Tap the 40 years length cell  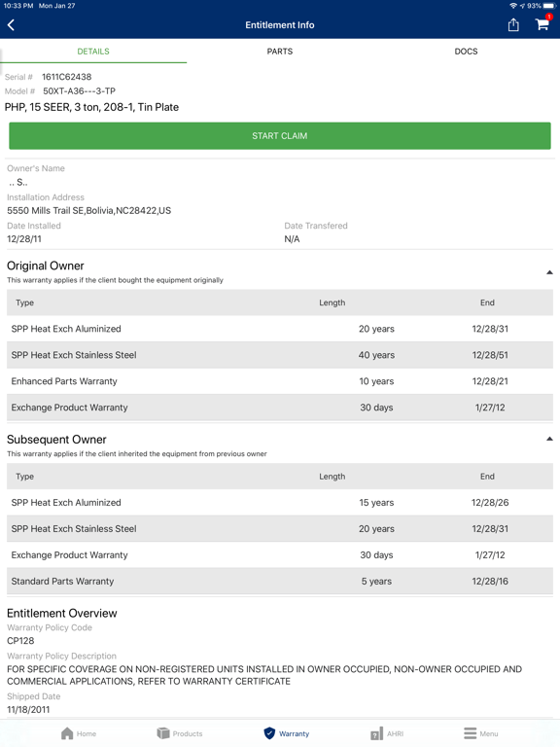[376, 355]
